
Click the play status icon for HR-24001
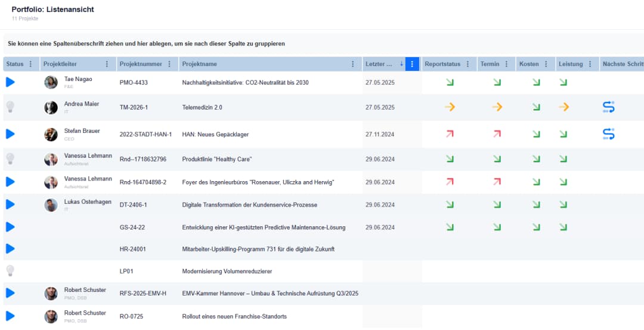(x=10, y=249)
